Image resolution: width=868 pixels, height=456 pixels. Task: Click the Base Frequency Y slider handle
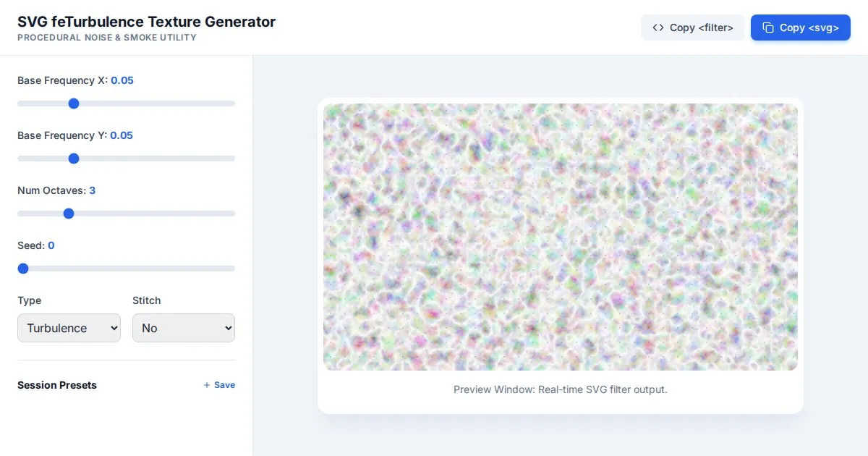(x=73, y=159)
